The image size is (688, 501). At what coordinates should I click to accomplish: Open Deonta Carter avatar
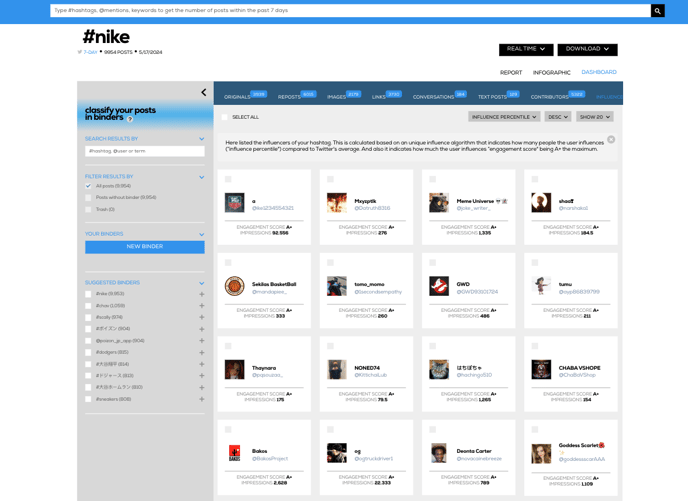439,453
